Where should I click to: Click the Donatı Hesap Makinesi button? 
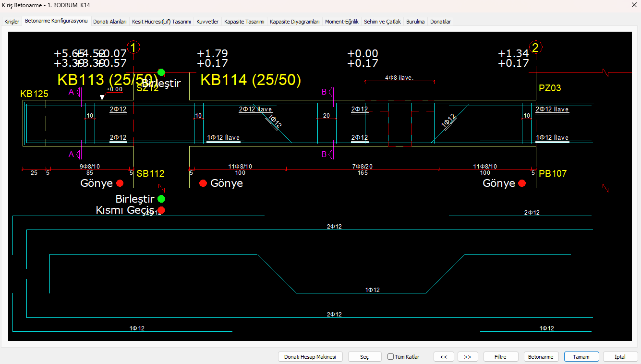click(310, 357)
